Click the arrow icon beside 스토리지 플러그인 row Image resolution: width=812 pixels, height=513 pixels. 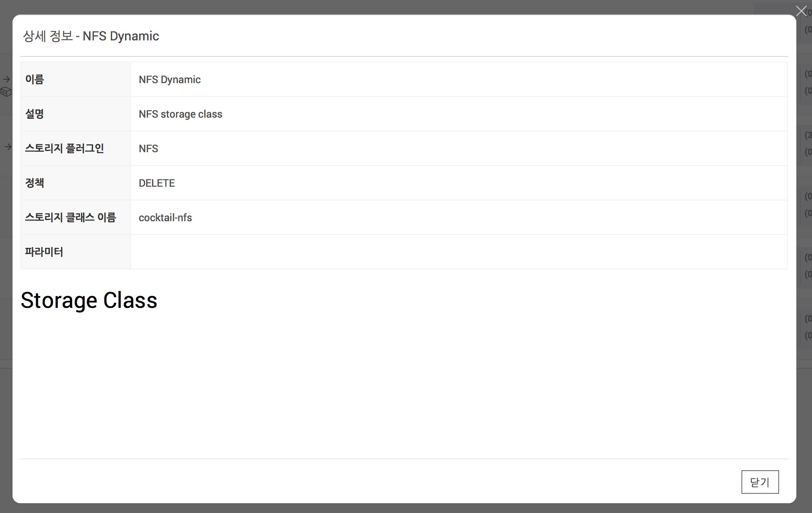(x=8, y=147)
